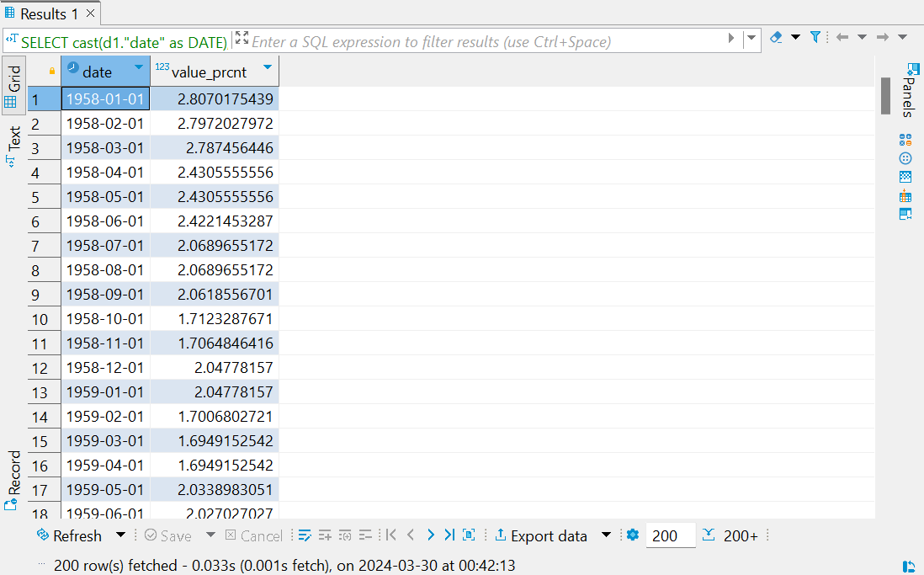Open the Export data dropdown arrow

point(606,535)
